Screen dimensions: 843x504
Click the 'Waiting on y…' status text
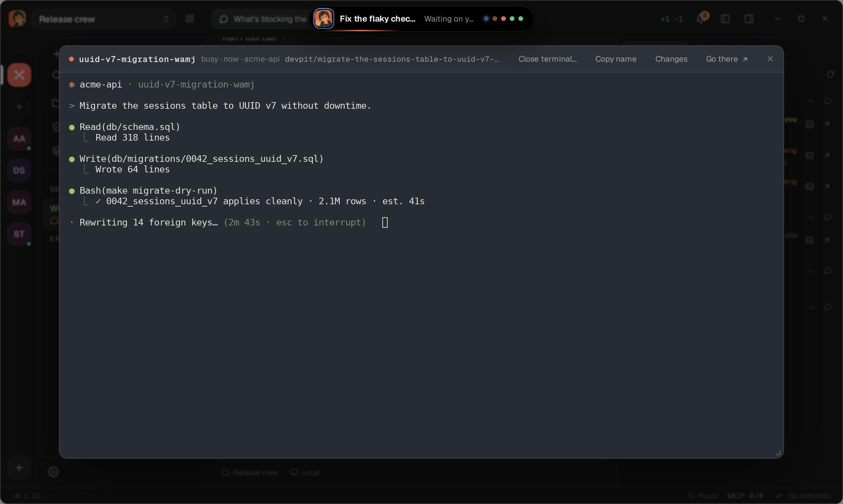[x=449, y=19]
